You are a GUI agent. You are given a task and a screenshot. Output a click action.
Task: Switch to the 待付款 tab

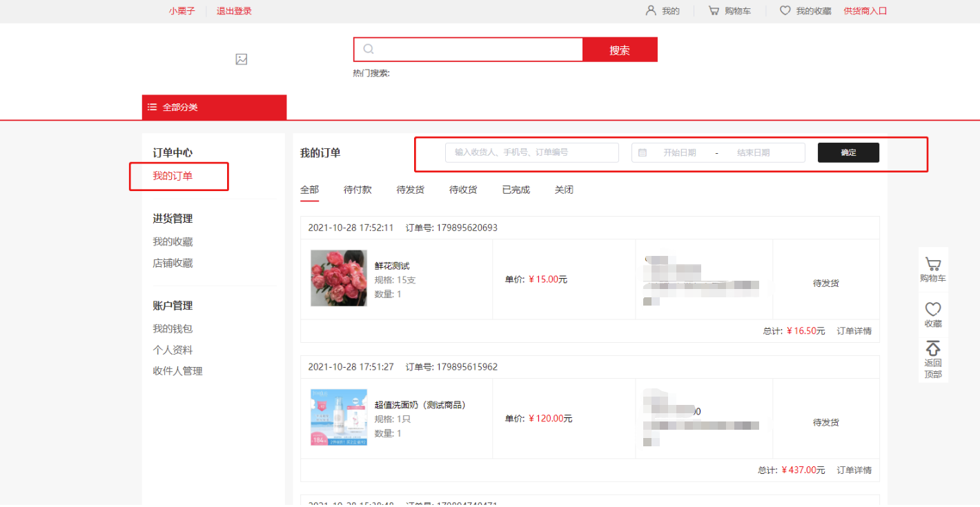357,190
